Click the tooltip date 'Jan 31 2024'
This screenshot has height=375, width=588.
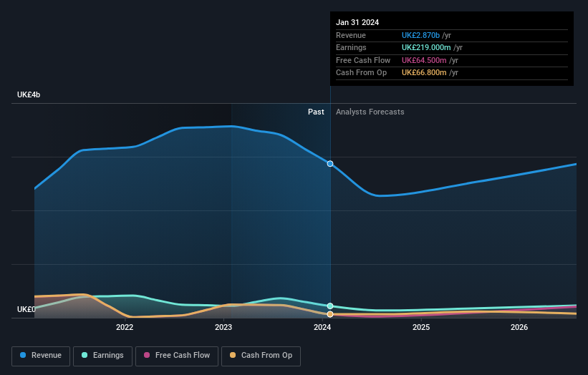[x=357, y=22]
